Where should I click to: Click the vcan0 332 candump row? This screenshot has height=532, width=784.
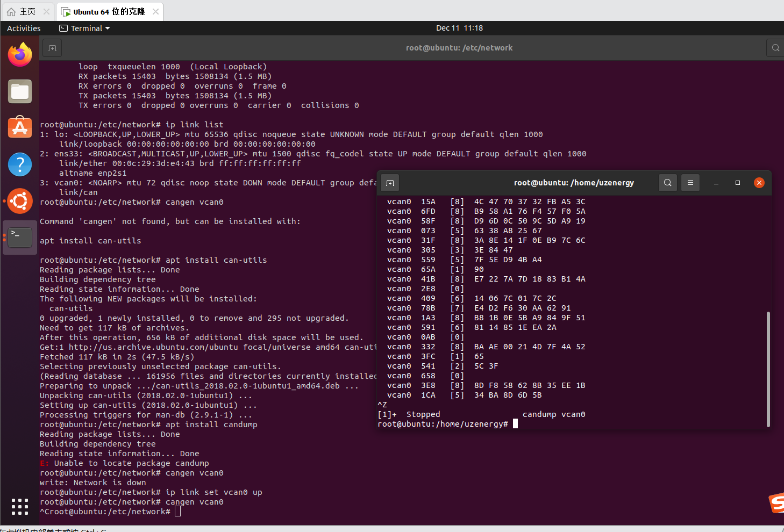pyautogui.click(x=486, y=347)
